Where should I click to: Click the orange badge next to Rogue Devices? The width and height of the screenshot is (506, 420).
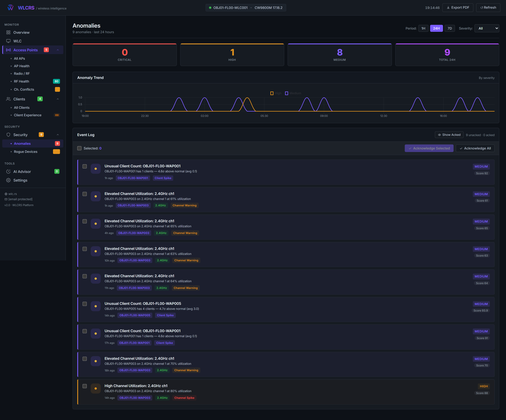click(x=56, y=152)
